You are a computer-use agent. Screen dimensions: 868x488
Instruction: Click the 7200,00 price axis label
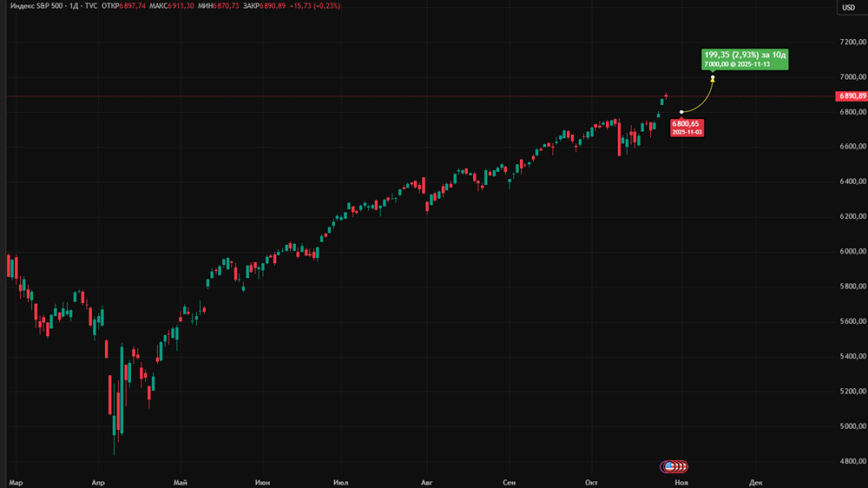point(852,42)
